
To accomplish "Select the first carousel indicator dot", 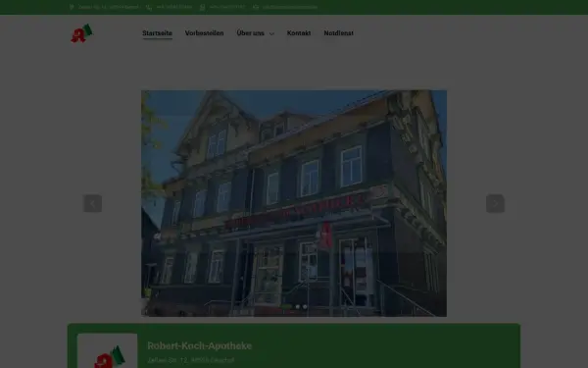I will tap(287, 307).
